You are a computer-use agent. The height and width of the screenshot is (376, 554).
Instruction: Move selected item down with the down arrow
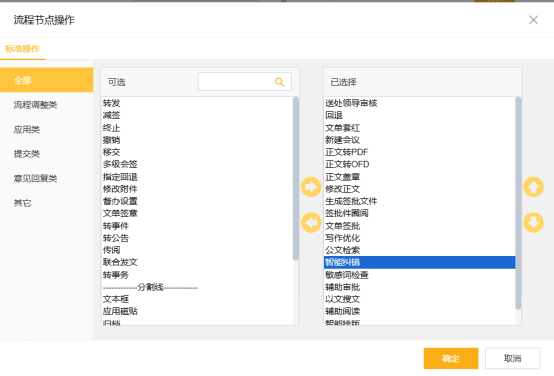coord(533,223)
